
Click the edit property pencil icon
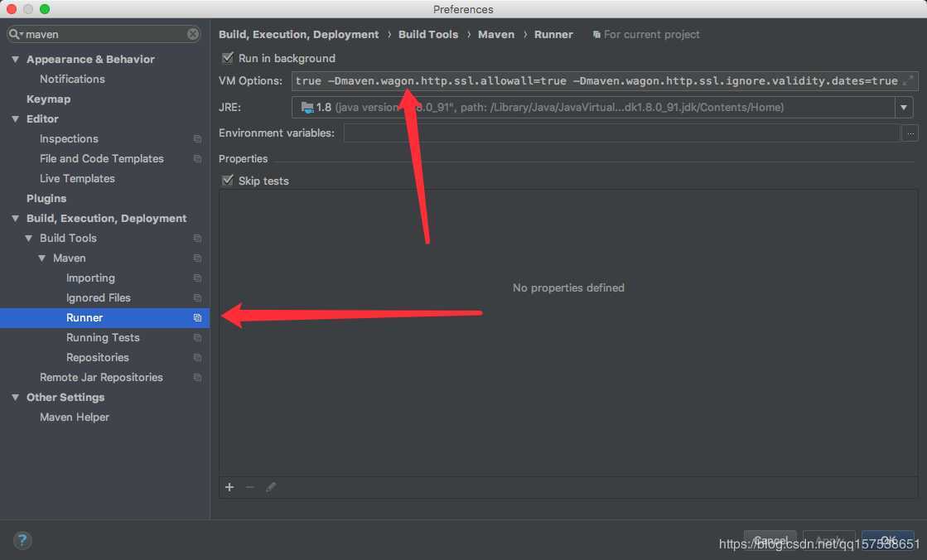[x=271, y=486]
